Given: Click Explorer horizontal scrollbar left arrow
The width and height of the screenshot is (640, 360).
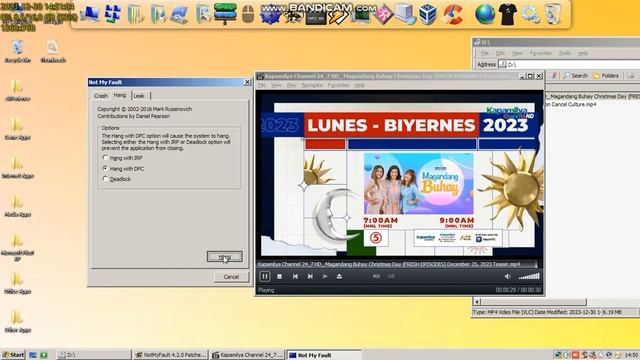Looking at the screenshot, I should (x=477, y=302).
